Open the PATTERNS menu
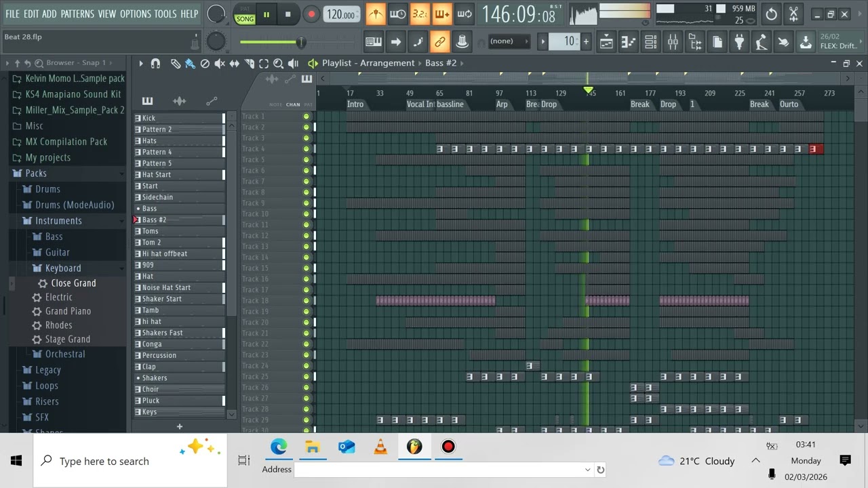The image size is (868, 488). coord(77,14)
